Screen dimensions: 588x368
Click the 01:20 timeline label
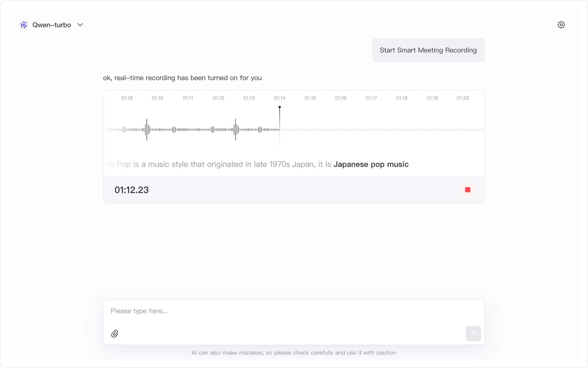click(x=463, y=98)
